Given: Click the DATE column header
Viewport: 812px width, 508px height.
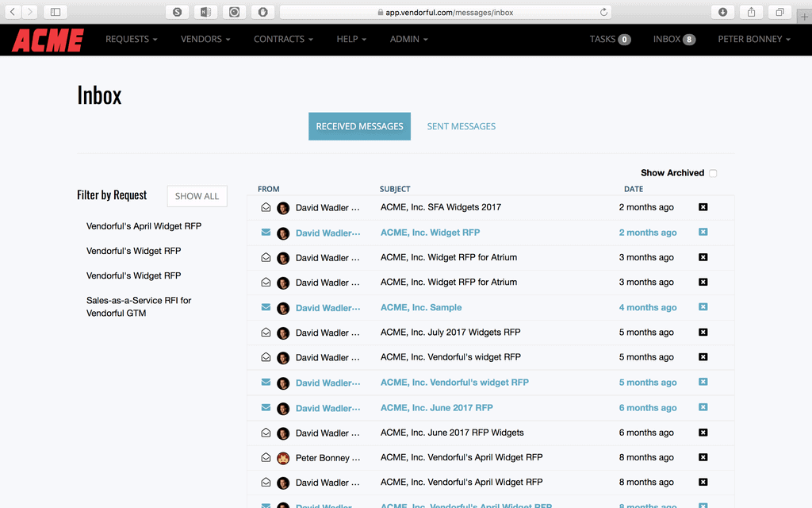Looking at the screenshot, I should point(634,189).
